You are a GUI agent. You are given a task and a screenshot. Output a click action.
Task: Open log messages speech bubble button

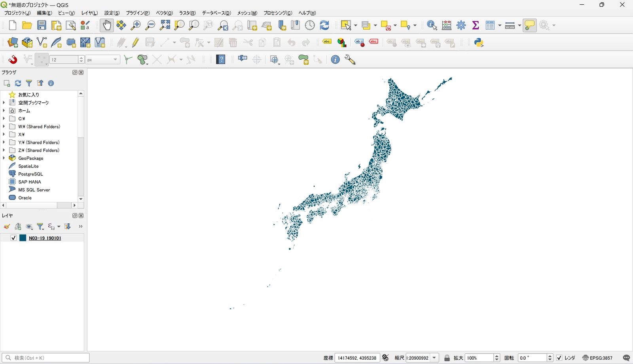coord(626,358)
